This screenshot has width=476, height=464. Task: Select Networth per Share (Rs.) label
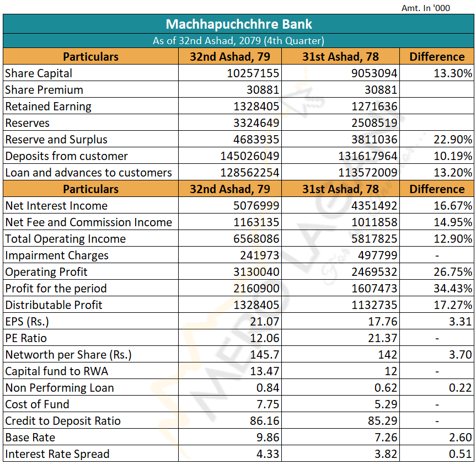[x=68, y=355]
